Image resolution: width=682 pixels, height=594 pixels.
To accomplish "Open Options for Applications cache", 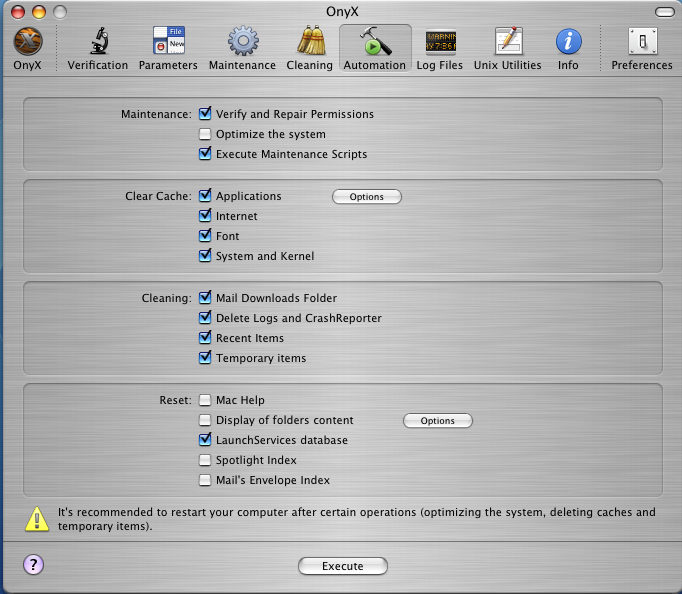I will point(367,197).
